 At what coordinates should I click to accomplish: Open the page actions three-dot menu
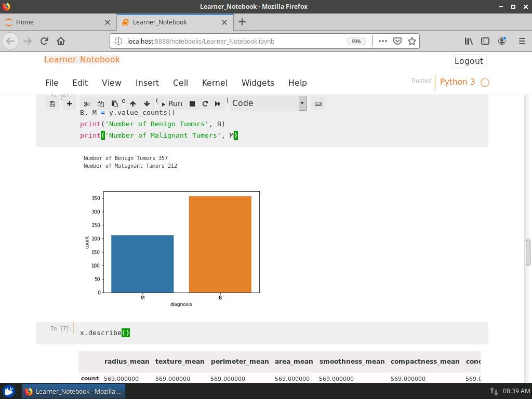(383, 42)
